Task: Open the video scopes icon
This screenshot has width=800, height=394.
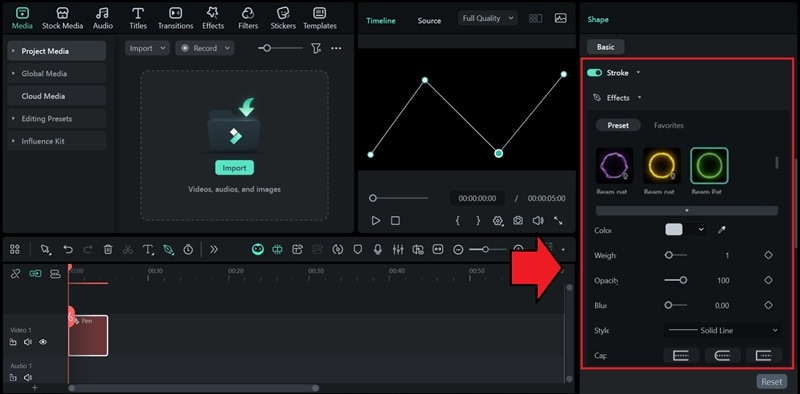Action: 561,18
